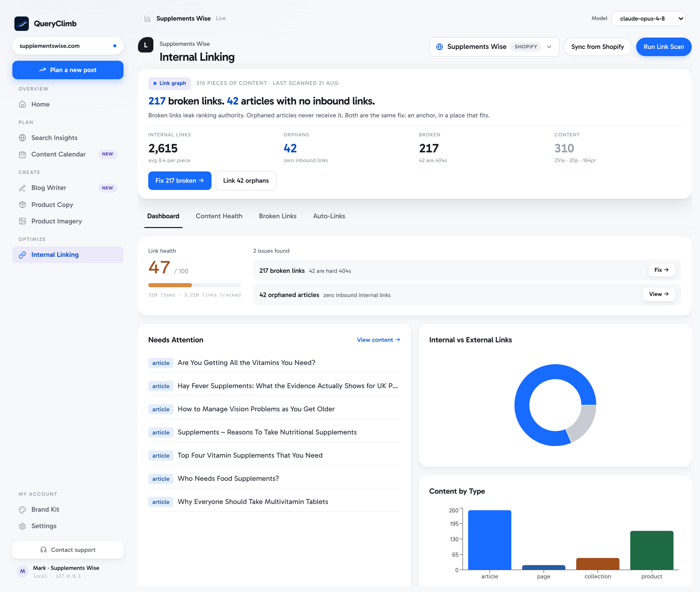
Task: Click Contact support button
Action: coord(68,550)
